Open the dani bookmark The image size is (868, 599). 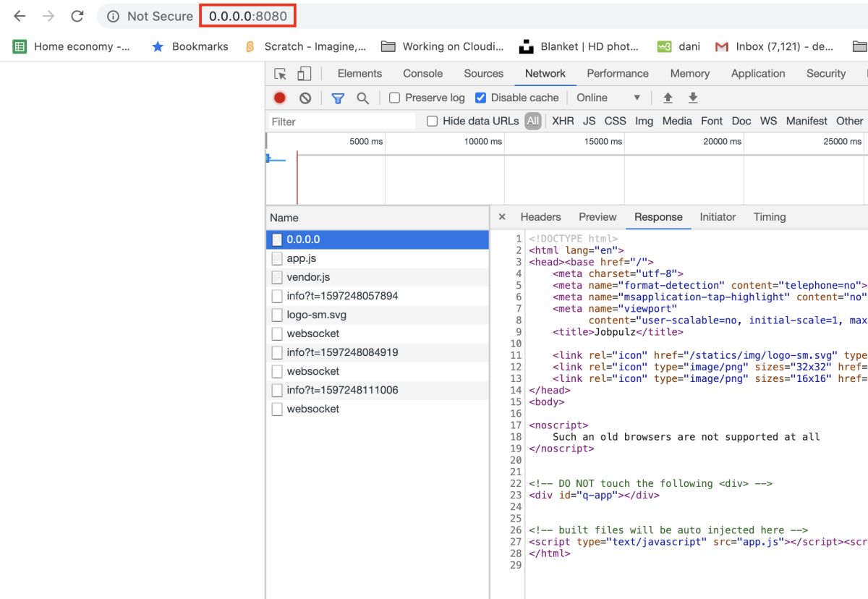tap(678, 46)
